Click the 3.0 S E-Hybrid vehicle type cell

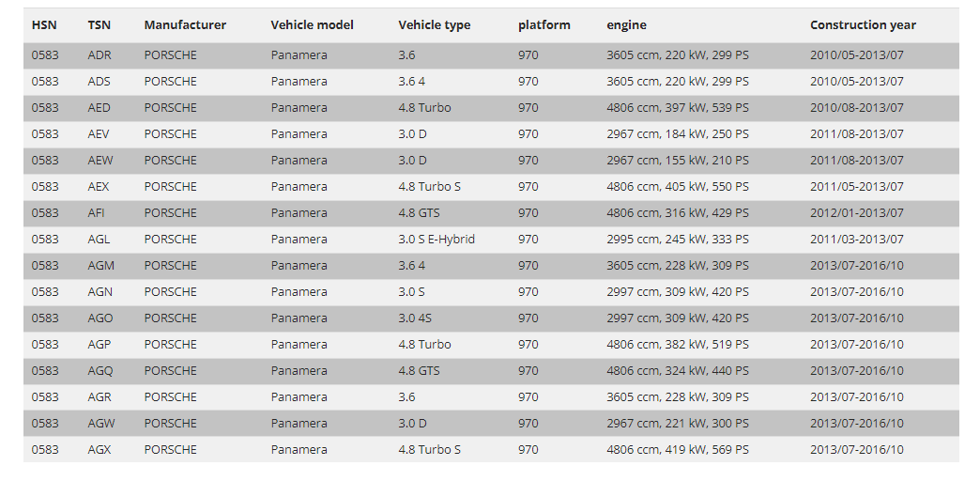[x=436, y=239]
